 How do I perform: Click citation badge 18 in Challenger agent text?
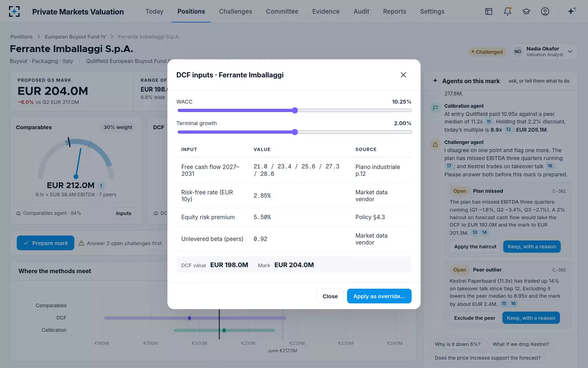[550, 166]
